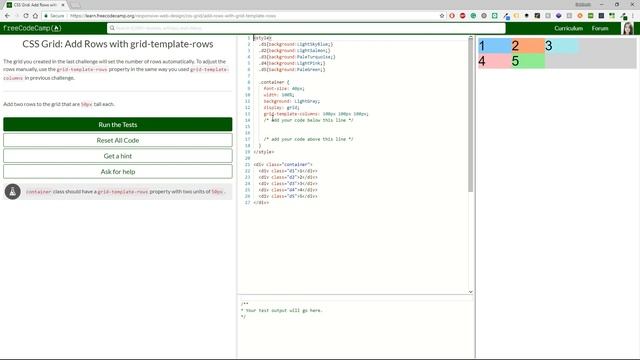Click the 'add your code below this line' comment

(308, 120)
